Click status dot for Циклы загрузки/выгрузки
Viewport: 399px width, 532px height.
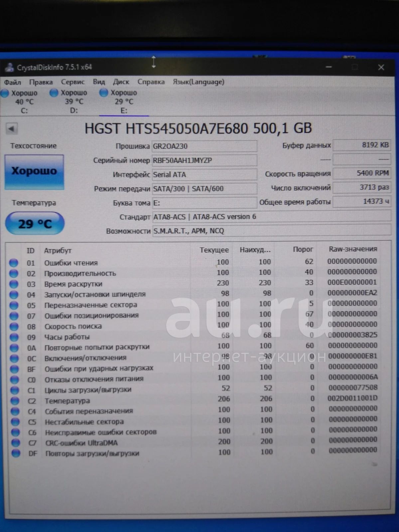[x=15, y=390]
